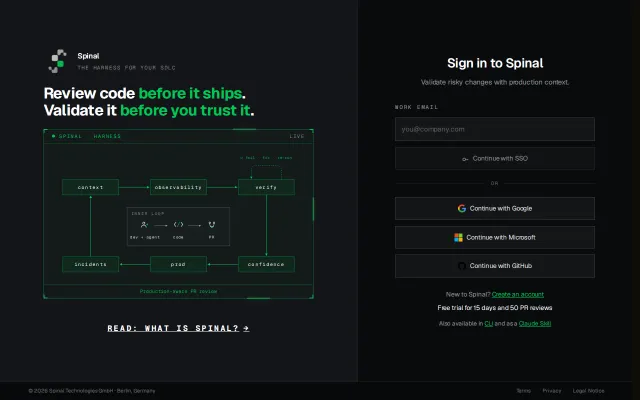Click the SPINAL HARNESS header label
640x400 pixels.
(x=90, y=136)
